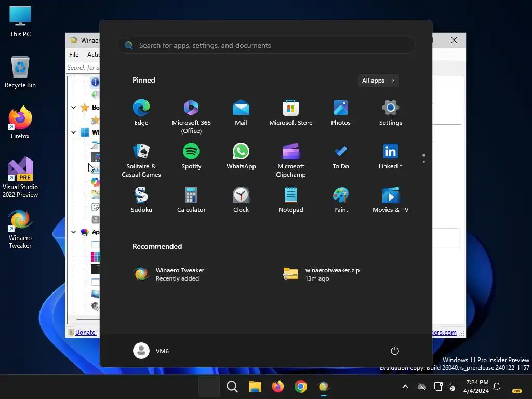Launch Microsoft Clipchamp
The width and height of the screenshot is (532, 399).
291,161
